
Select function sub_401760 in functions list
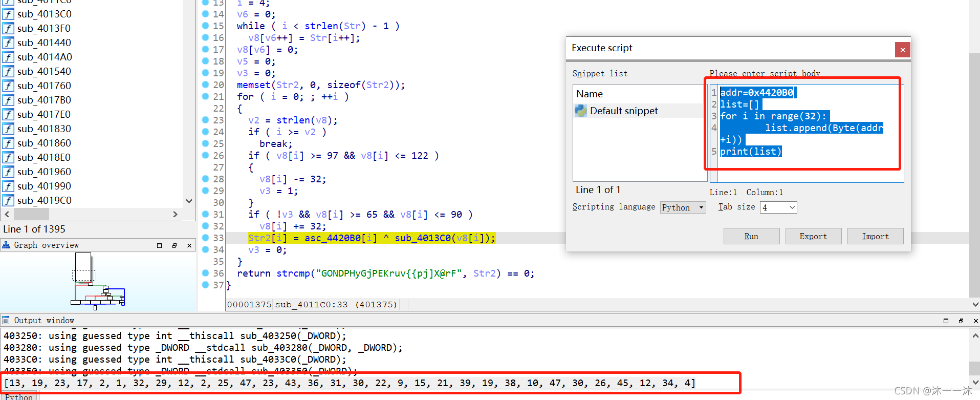(44, 86)
